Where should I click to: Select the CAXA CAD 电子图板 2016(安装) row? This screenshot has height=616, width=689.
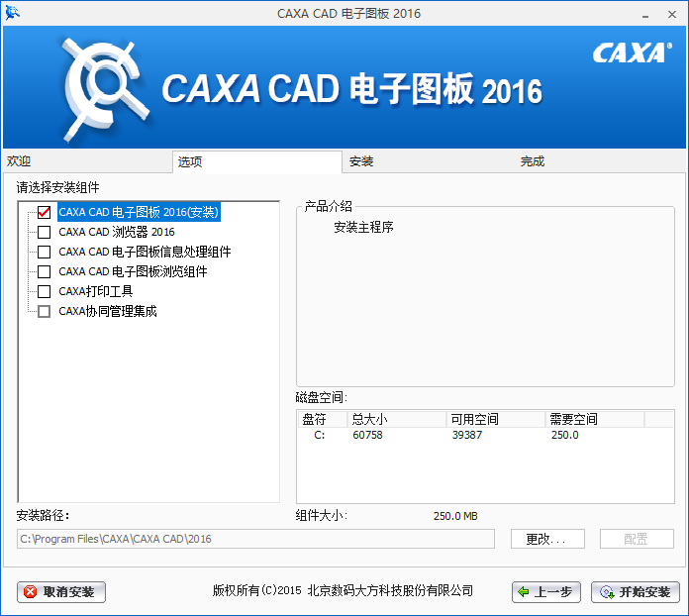(x=139, y=212)
